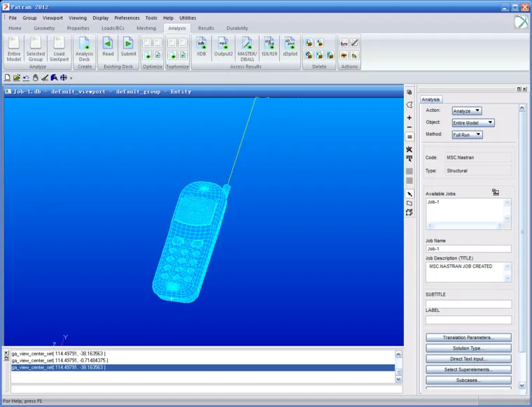Switch to the Home ribbon tab
Viewport: 532px width, 407px height.
[x=15, y=28]
